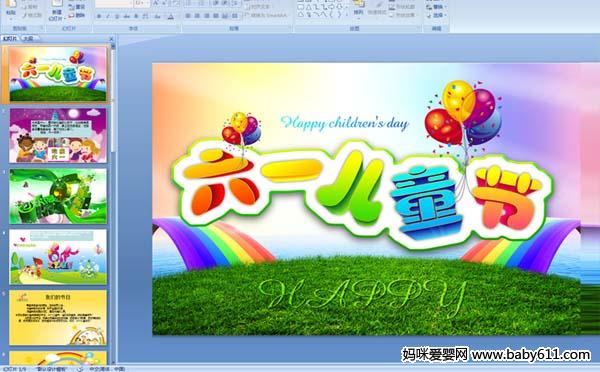The image size is (600, 372).
Task: Pick the font color swatch button
Action: (171, 16)
